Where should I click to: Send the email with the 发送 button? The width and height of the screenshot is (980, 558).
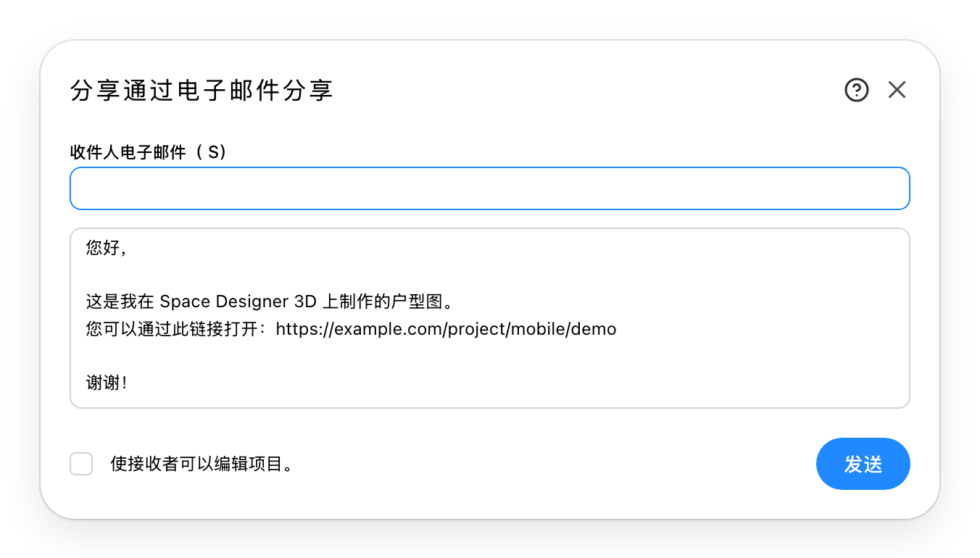pos(863,464)
